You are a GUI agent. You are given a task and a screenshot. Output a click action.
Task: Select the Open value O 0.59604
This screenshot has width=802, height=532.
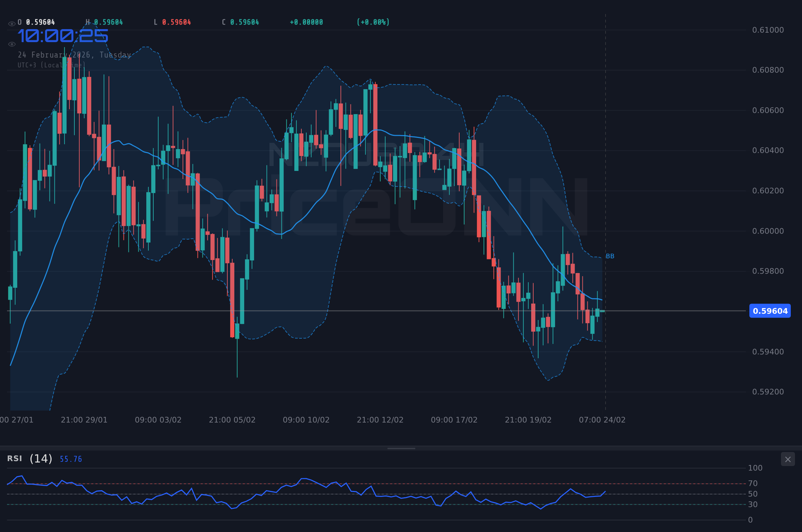click(36, 22)
